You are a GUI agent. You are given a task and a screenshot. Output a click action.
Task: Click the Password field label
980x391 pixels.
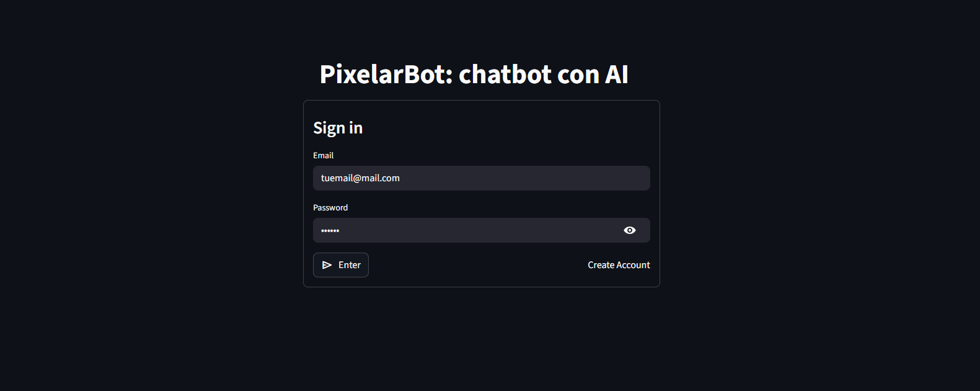click(x=330, y=208)
